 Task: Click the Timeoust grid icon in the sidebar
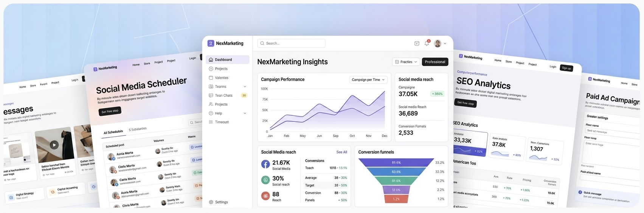[211, 122]
